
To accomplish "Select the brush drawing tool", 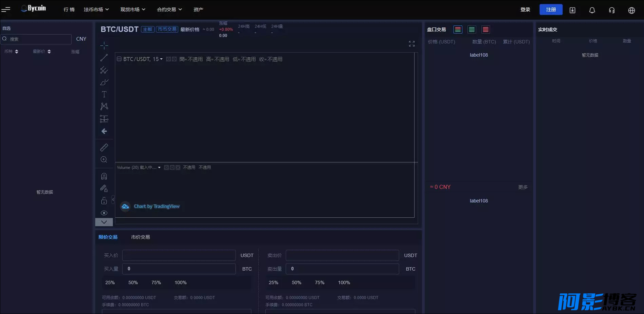I will [104, 82].
